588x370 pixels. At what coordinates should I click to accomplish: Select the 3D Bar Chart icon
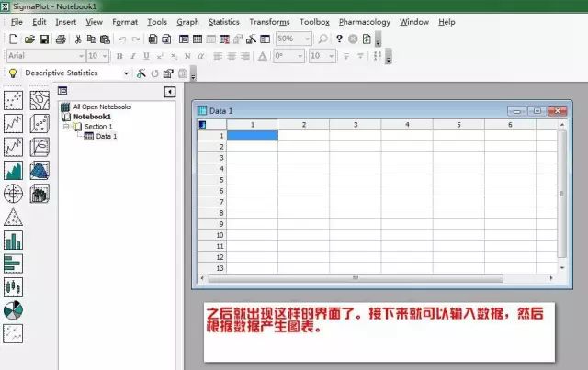pyautogui.click(x=40, y=194)
